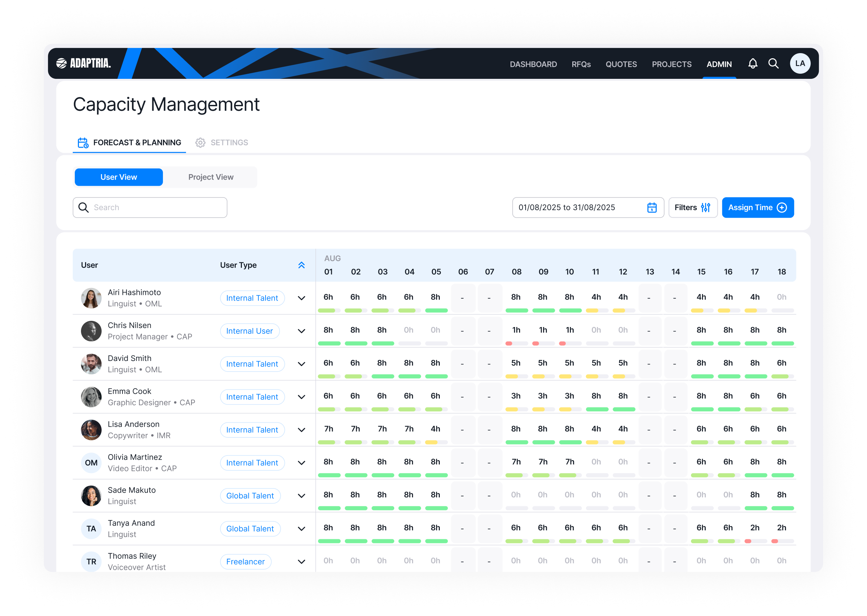Click the Adaptria logo
This screenshot has width=867, height=616.
coord(83,63)
